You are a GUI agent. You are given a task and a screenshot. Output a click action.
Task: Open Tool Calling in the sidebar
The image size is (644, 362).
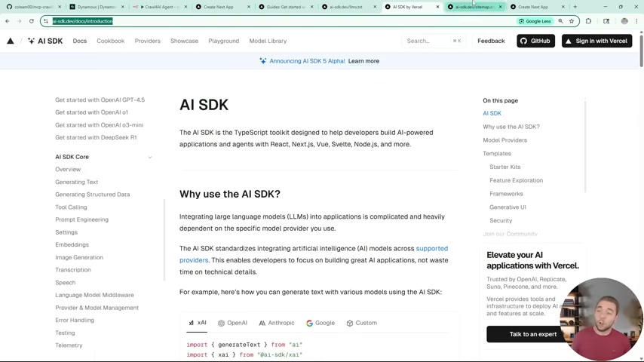click(71, 207)
